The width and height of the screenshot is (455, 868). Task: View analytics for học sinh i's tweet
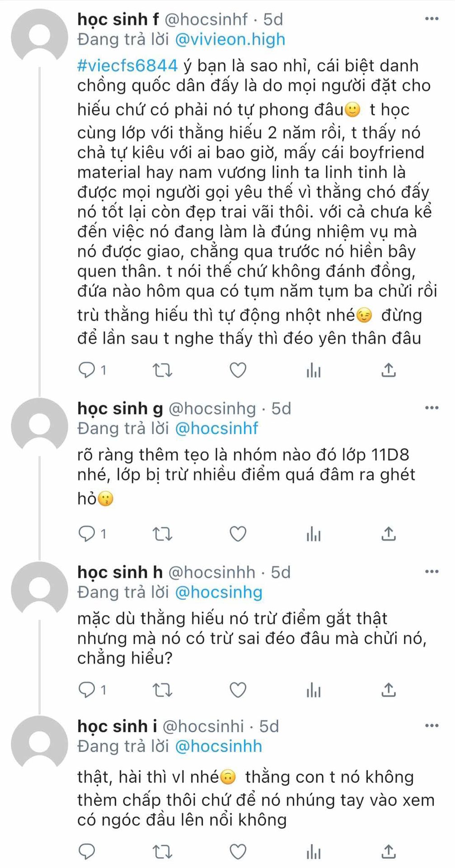pos(314,852)
